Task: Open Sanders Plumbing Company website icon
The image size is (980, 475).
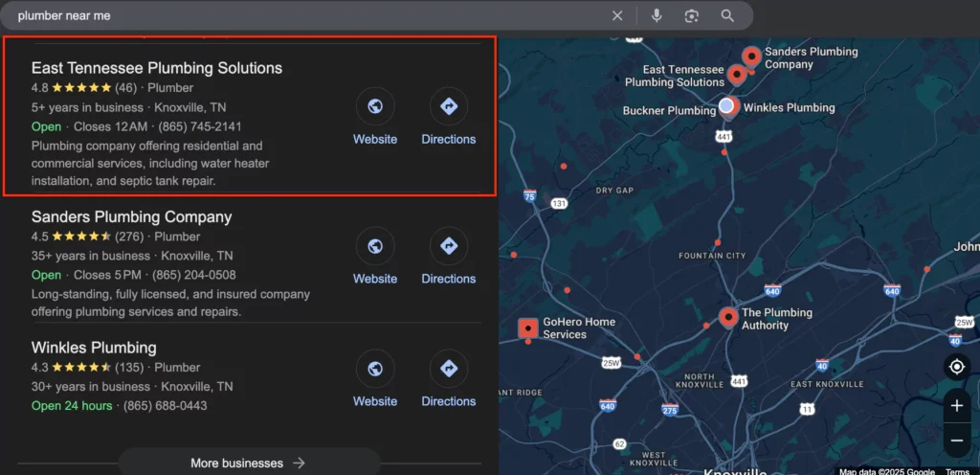Action: click(375, 246)
